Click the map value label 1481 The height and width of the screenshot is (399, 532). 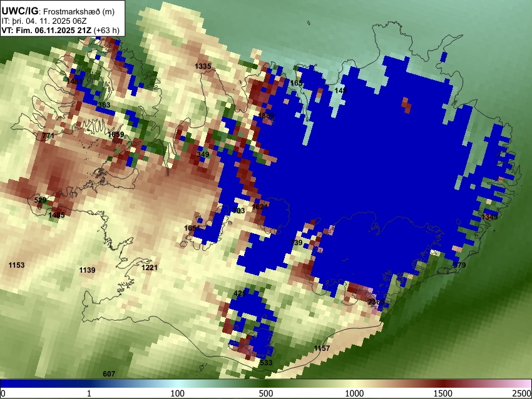pos(74,81)
